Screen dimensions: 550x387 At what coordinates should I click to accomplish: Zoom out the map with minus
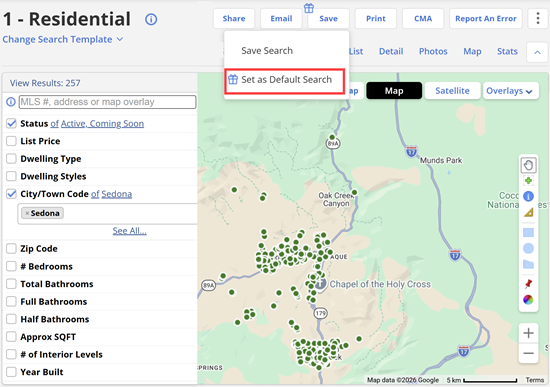[528, 353]
